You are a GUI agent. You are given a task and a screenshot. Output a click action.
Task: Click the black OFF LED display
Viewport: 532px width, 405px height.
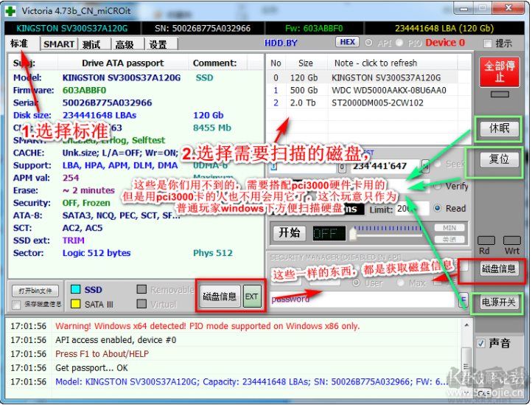(329, 233)
